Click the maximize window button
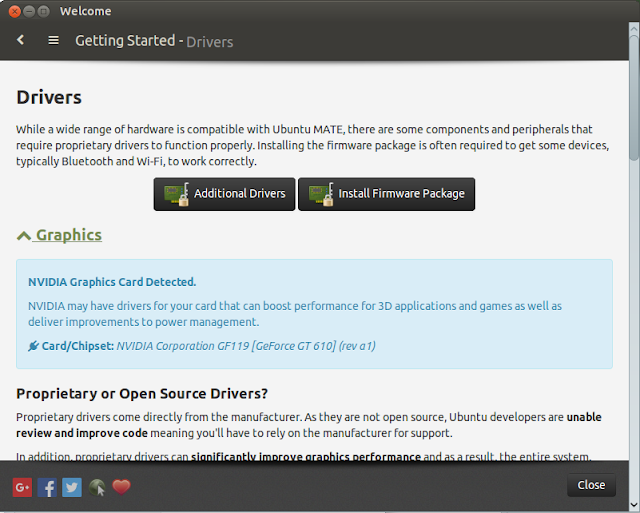Screen dimensions: 640x513 43,11
